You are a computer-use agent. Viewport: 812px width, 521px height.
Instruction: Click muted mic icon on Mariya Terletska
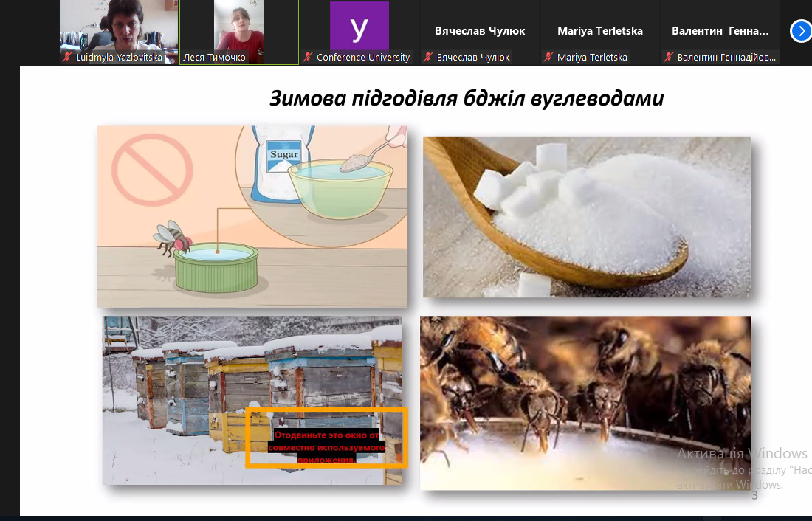(x=548, y=57)
